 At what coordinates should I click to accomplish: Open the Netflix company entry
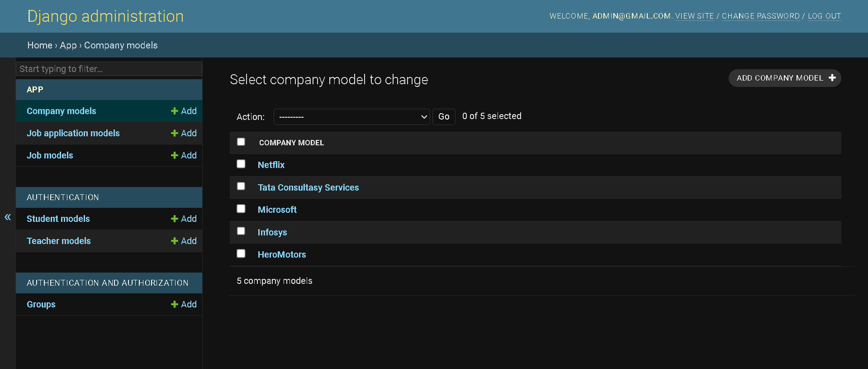(x=271, y=165)
